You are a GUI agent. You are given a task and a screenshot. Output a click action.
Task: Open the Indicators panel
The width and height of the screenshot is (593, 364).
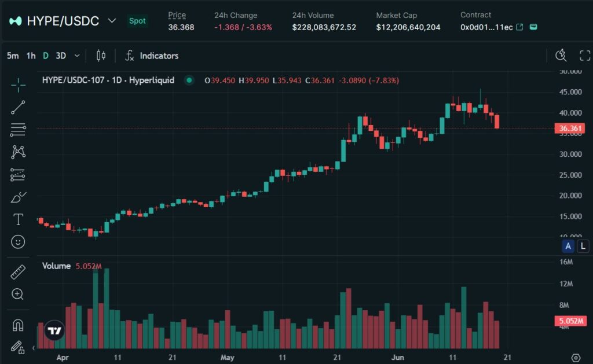[x=152, y=56]
